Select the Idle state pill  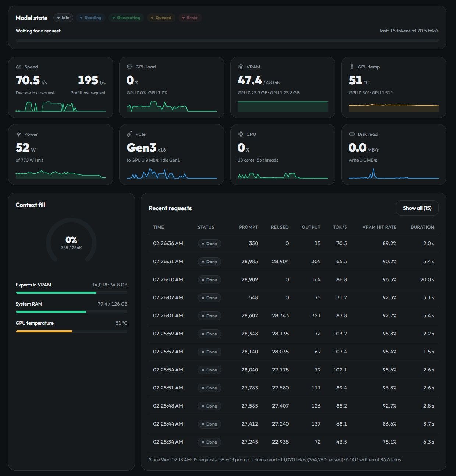[63, 18]
